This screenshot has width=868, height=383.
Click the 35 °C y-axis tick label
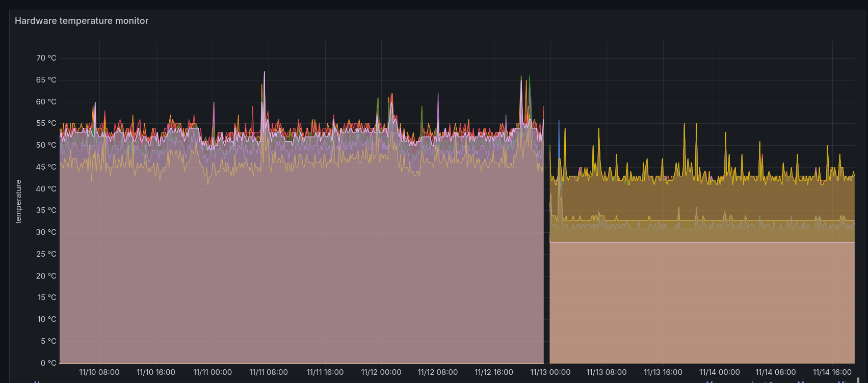point(46,210)
